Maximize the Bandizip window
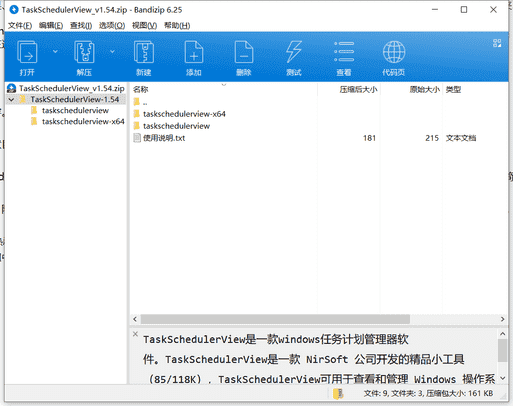This screenshot has width=513, height=406. pyautogui.click(x=464, y=10)
